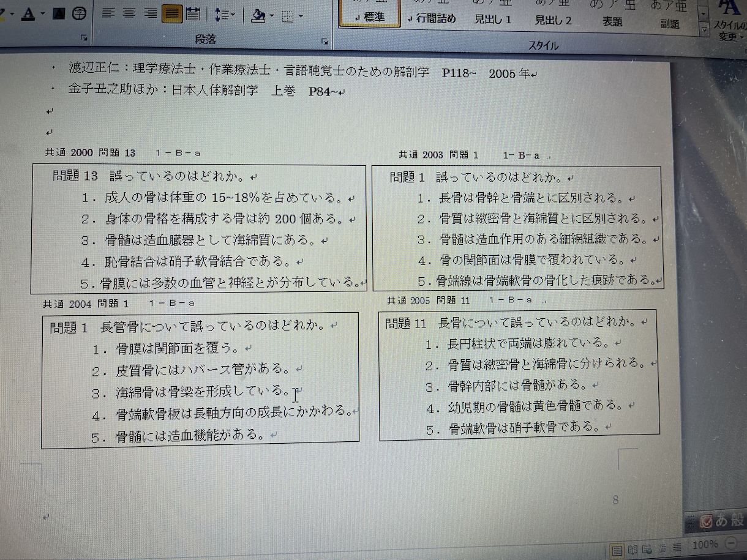Open the borders dropdown arrow

click(301, 16)
